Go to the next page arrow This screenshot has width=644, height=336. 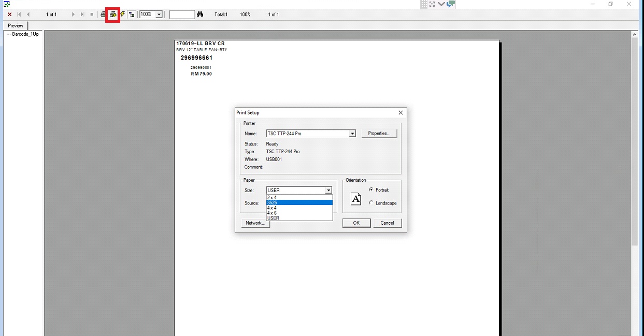point(73,14)
